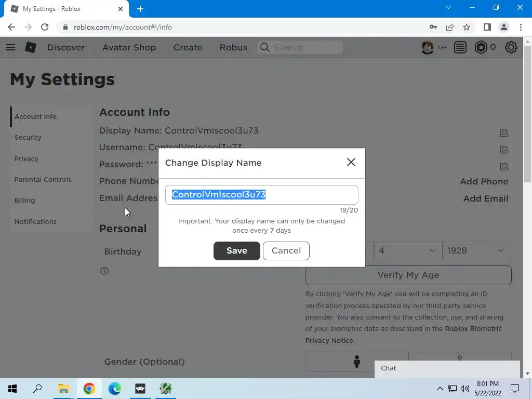Click the Add Phone link
Image resolution: width=532 pixels, height=399 pixels.
pyautogui.click(x=484, y=181)
